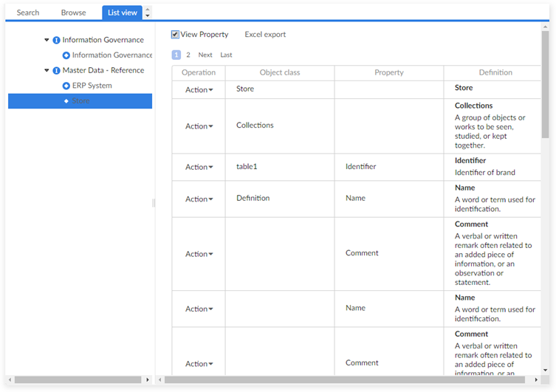Collapse the Information Governance tree node
The height and width of the screenshot is (392, 556).
point(47,40)
